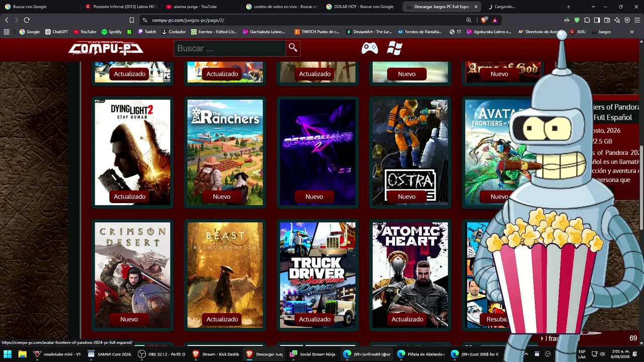
Task: Show hidden system tray icons
Action: (526, 354)
